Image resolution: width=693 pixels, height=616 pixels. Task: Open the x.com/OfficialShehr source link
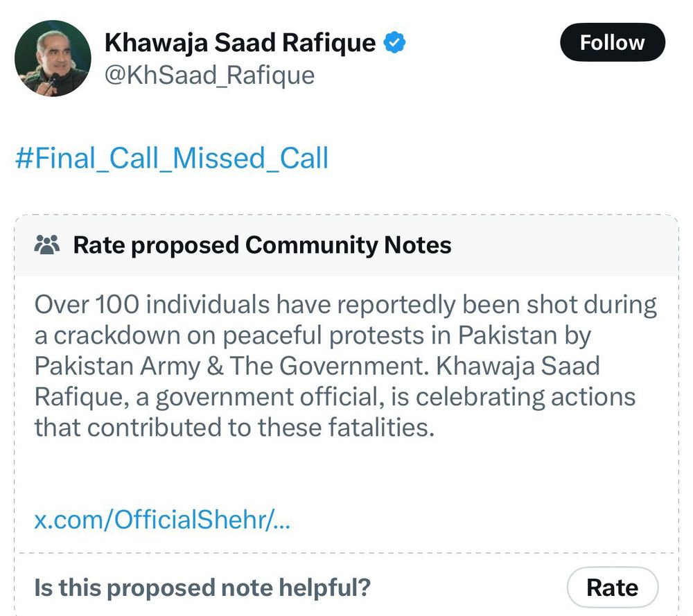click(162, 520)
